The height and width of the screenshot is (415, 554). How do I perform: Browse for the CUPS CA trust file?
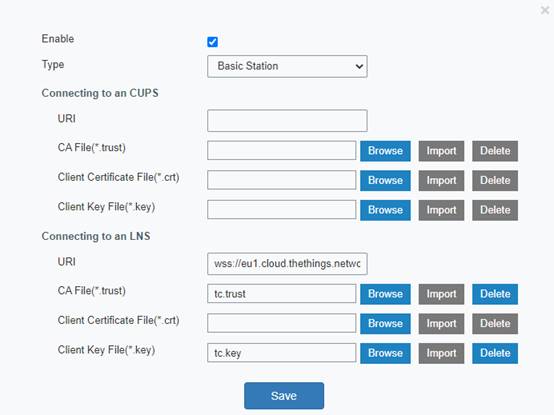point(385,151)
